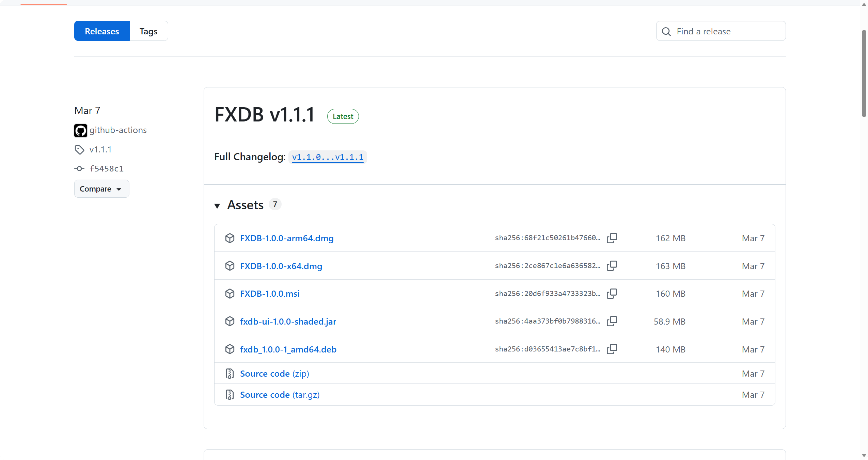Click the search magnifier icon
This screenshot has height=460, width=868.
click(666, 32)
